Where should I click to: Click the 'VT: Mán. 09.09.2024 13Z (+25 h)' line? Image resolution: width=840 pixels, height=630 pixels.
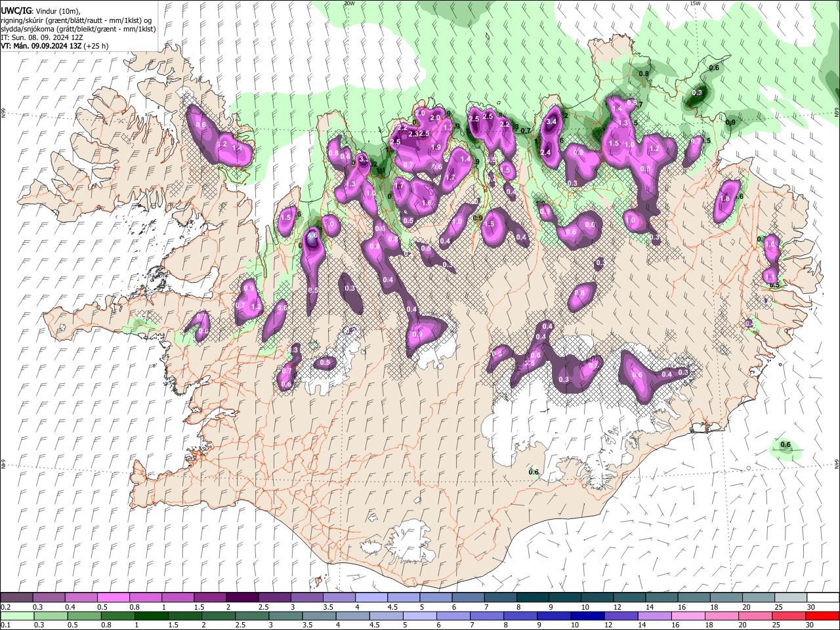coord(54,46)
